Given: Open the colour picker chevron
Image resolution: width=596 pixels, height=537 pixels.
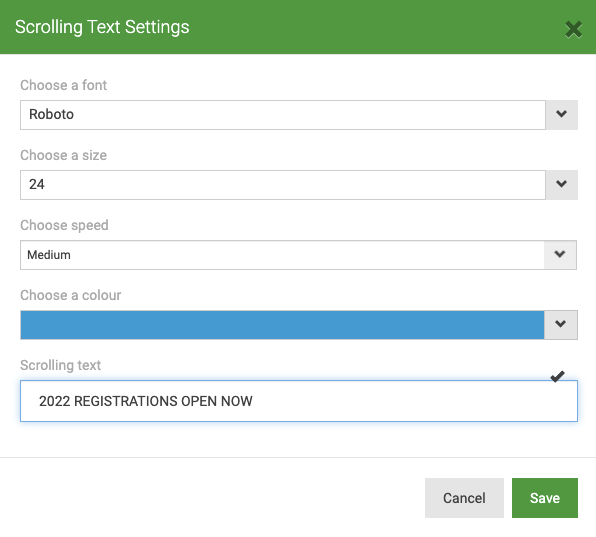Looking at the screenshot, I should [x=561, y=325].
